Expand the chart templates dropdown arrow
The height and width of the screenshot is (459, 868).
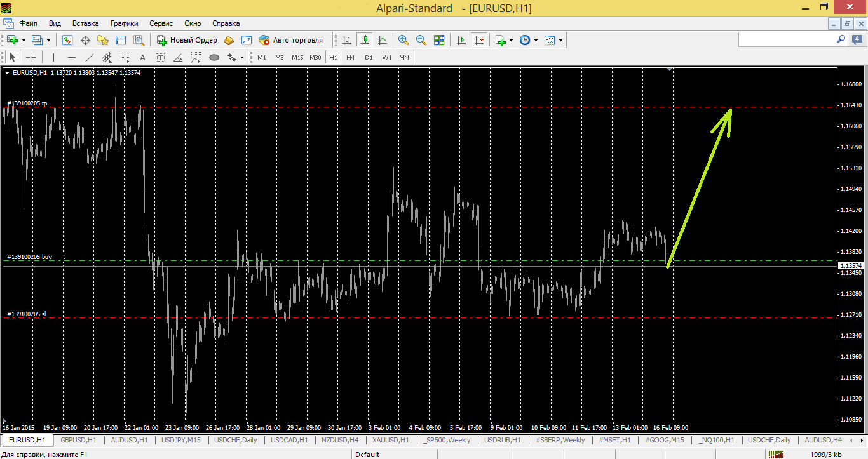560,40
